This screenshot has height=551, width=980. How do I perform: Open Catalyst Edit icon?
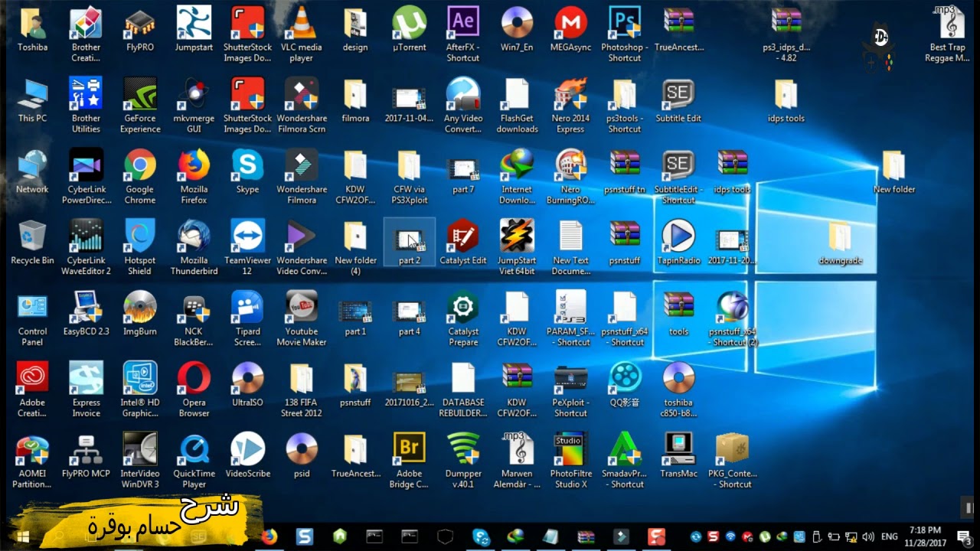[463, 236]
